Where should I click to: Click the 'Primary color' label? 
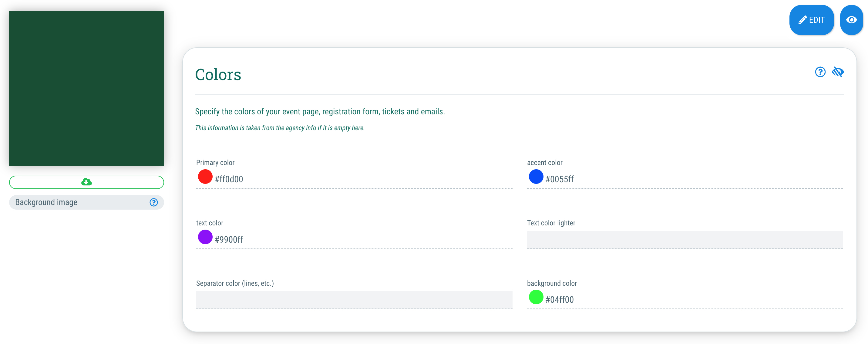tap(215, 162)
